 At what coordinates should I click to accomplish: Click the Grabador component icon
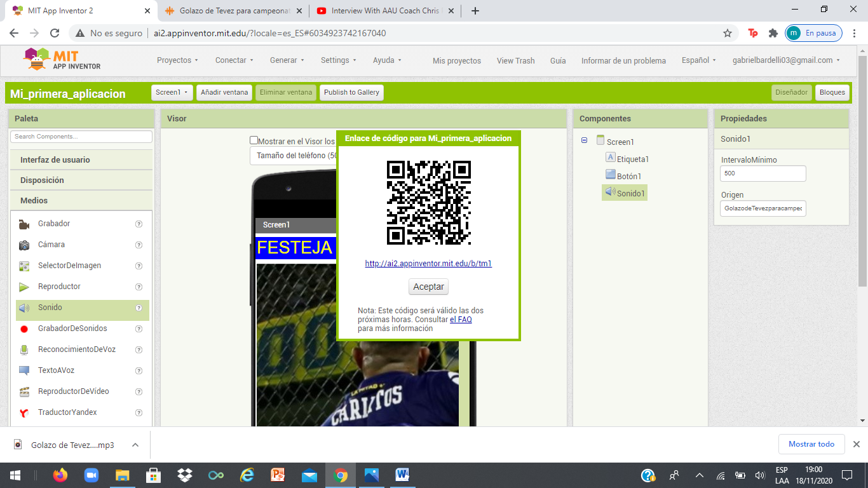[24, 224]
